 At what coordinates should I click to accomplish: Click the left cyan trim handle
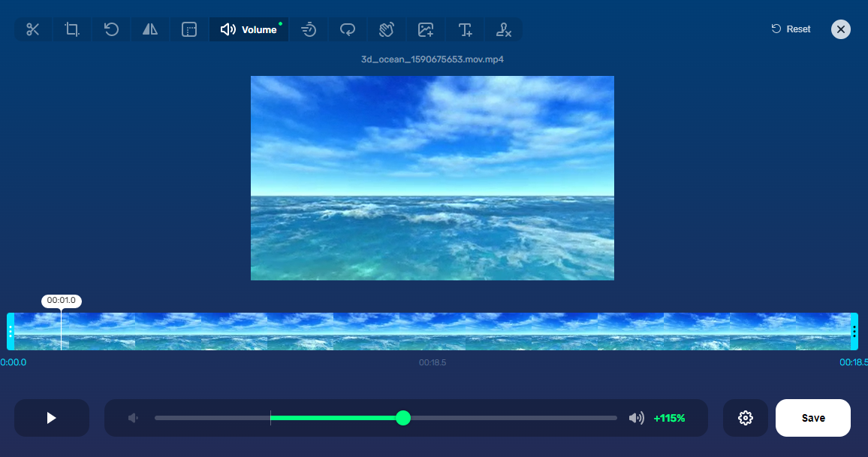click(11, 331)
